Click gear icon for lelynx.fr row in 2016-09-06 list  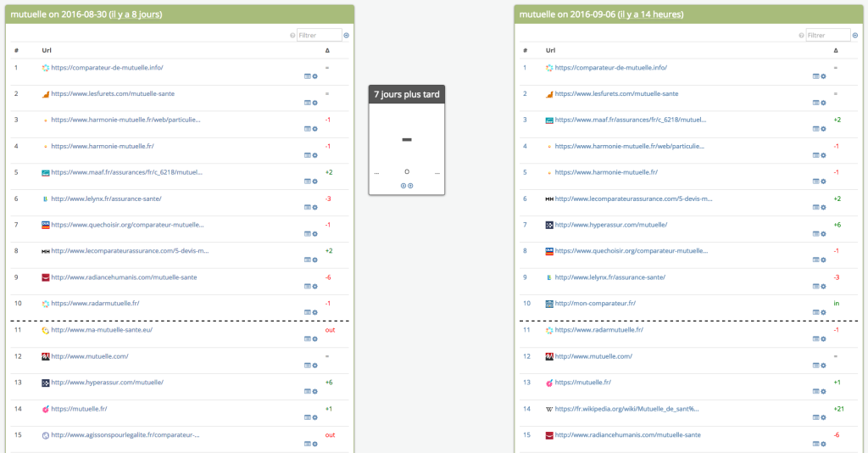pyautogui.click(x=824, y=287)
